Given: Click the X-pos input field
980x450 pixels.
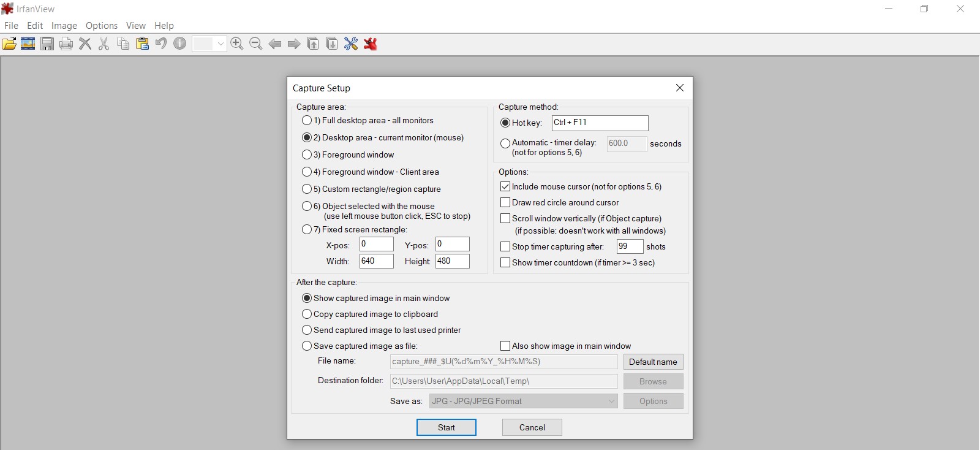Looking at the screenshot, I should pos(376,244).
